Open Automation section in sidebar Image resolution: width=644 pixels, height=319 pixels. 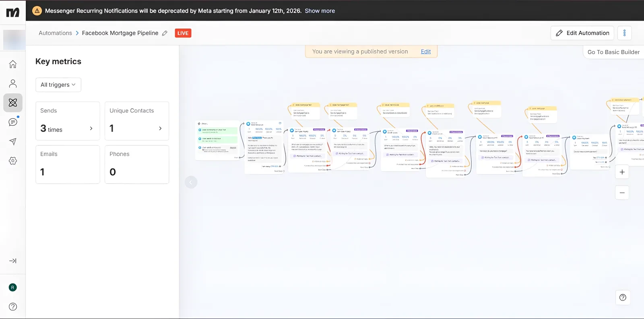coord(13,103)
